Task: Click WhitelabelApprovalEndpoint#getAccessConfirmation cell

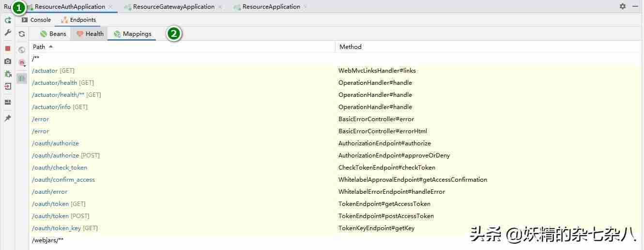Action: click(x=413, y=180)
